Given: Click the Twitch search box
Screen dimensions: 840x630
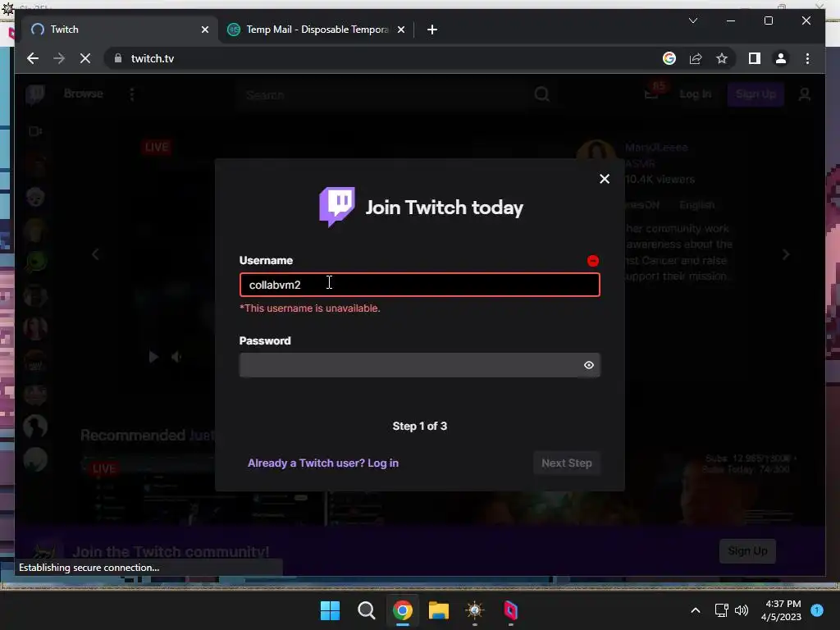Looking at the screenshot, I should coord(381,95).
